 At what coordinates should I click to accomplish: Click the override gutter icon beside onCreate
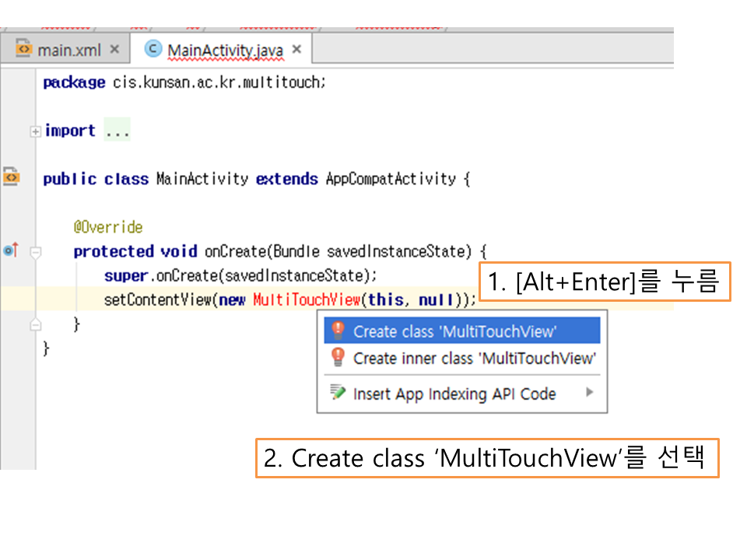(x=10, y=250)
